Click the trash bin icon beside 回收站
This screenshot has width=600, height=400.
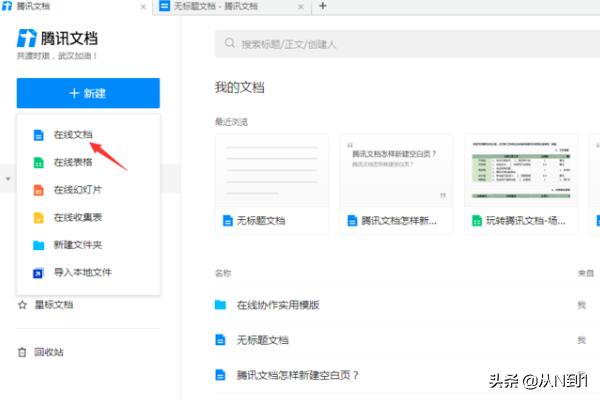pos(22,352)
